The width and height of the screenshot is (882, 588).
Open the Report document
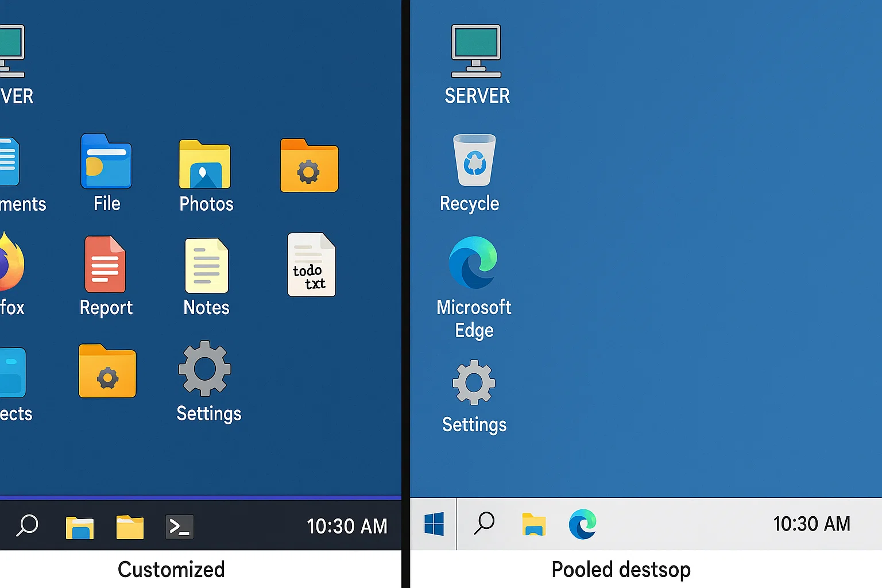tap(106, 265)
